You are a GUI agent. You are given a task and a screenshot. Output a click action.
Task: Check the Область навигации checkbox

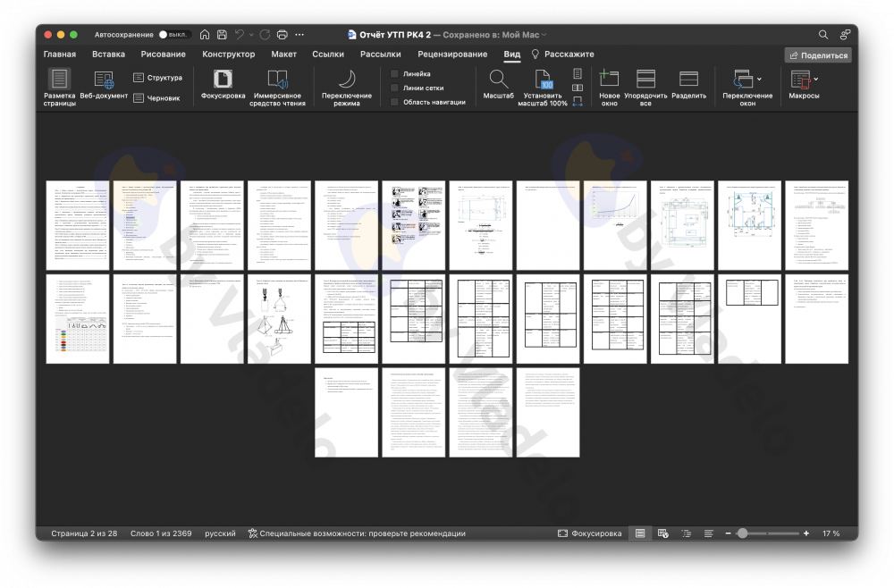394,102
